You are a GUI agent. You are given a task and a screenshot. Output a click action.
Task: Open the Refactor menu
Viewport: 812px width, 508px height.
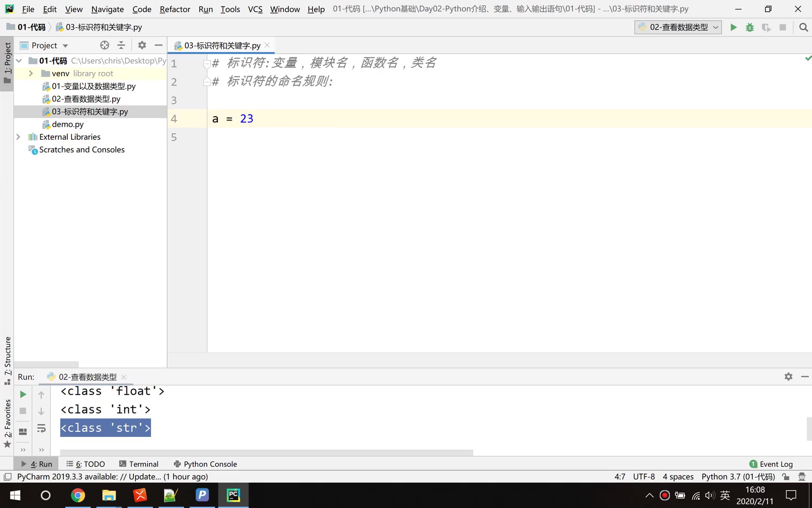point(175,9)
